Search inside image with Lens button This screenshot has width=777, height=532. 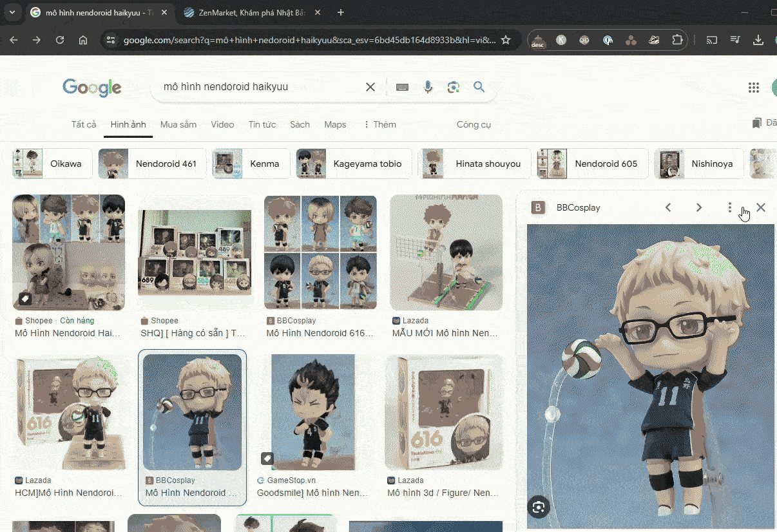pyautogui.click(x=539, y=507)
